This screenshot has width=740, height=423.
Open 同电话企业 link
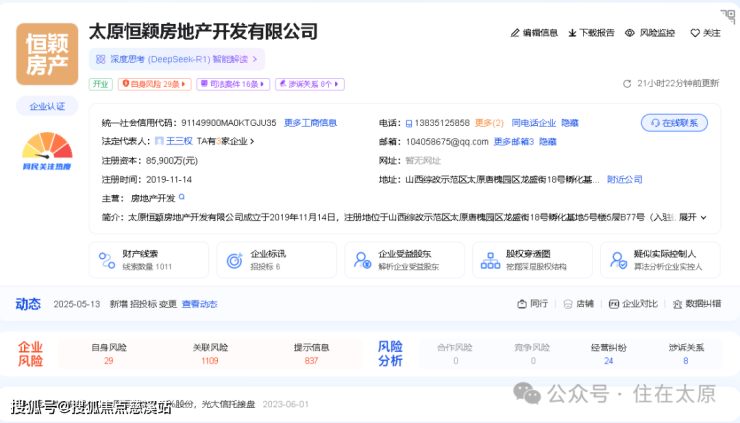[533, 123]
